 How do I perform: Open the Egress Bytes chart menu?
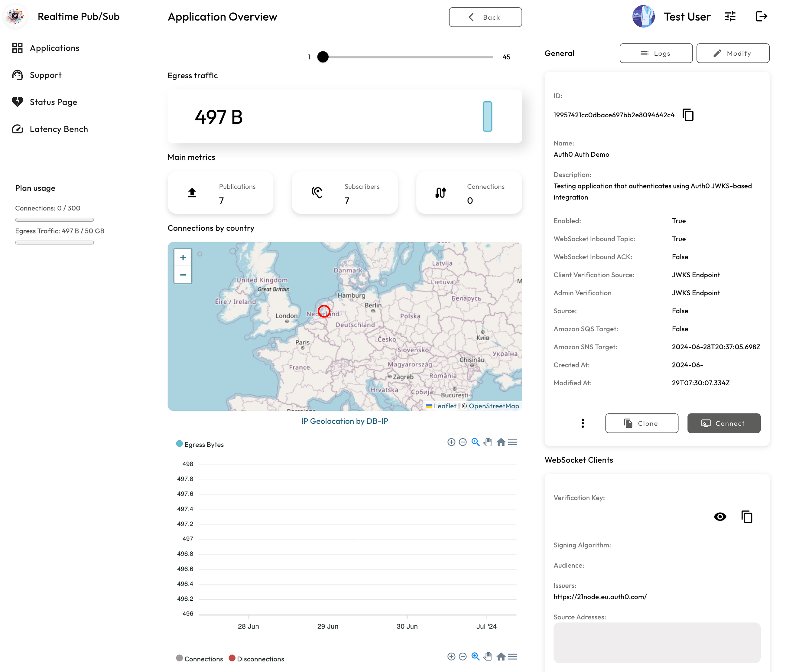(x=512, y=442)
